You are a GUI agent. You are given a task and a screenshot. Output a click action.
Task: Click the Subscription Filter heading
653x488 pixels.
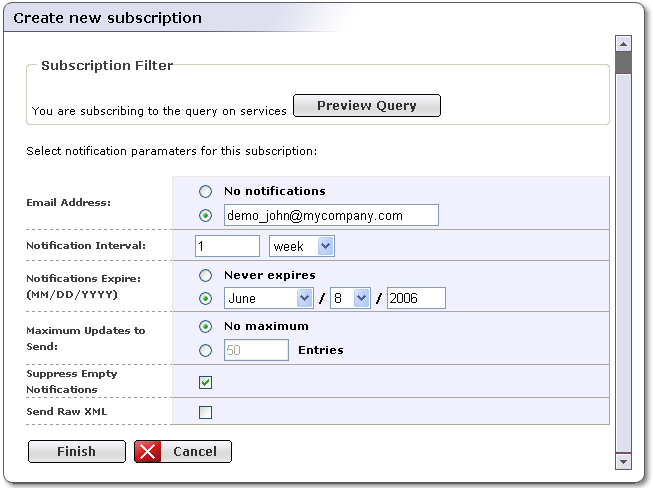tap(107, 65)
